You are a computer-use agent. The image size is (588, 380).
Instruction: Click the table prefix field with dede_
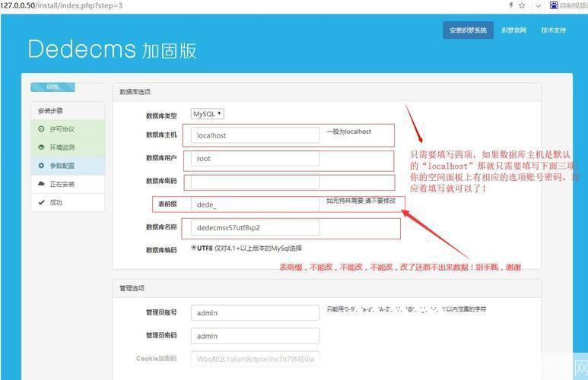(x=255, y=204)
